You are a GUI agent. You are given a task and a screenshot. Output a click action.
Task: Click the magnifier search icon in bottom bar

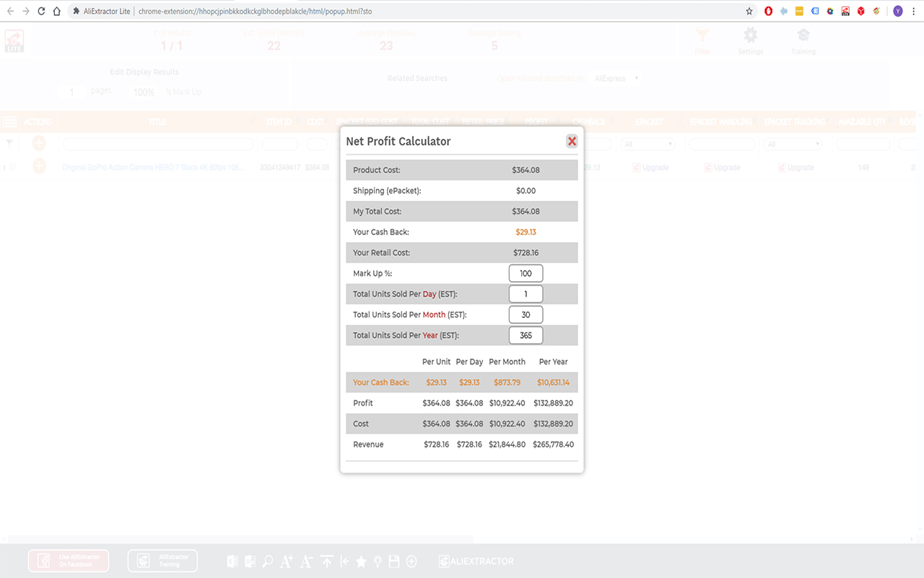click(x=268, y=561)
